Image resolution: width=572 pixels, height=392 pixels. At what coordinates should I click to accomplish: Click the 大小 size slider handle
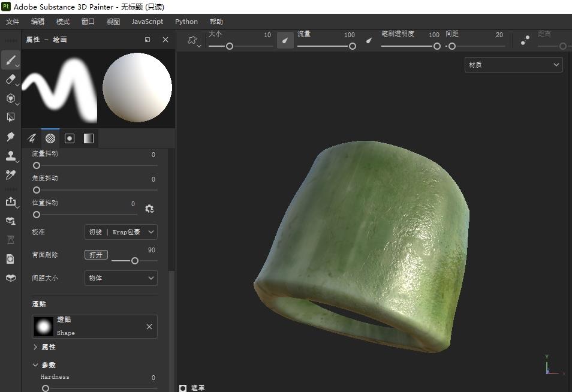[x=230, y=46]
